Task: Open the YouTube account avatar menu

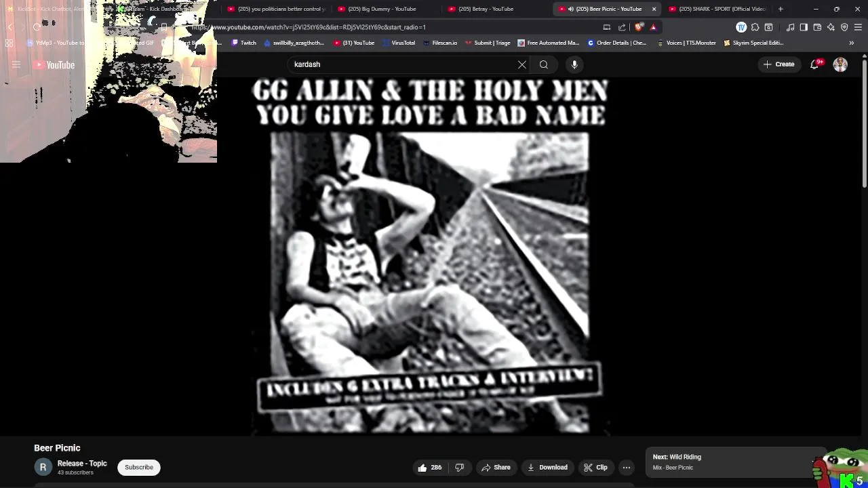Action: coord(840,64)
